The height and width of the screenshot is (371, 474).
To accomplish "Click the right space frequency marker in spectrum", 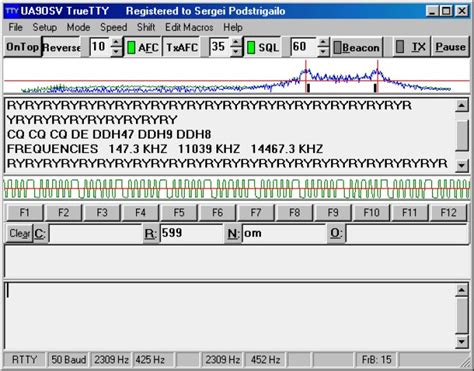I will click(377, 77).
